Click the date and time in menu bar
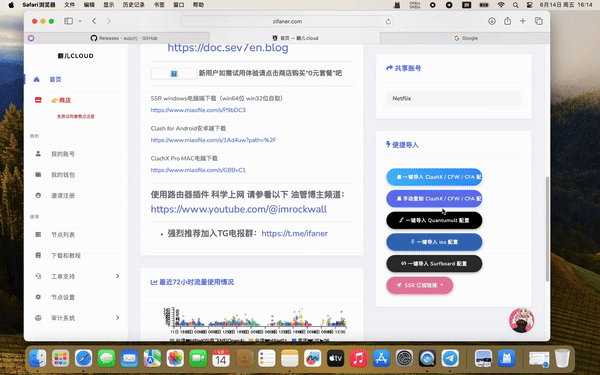The height and width of the screenshot is (375, 600). pos(566,5)
